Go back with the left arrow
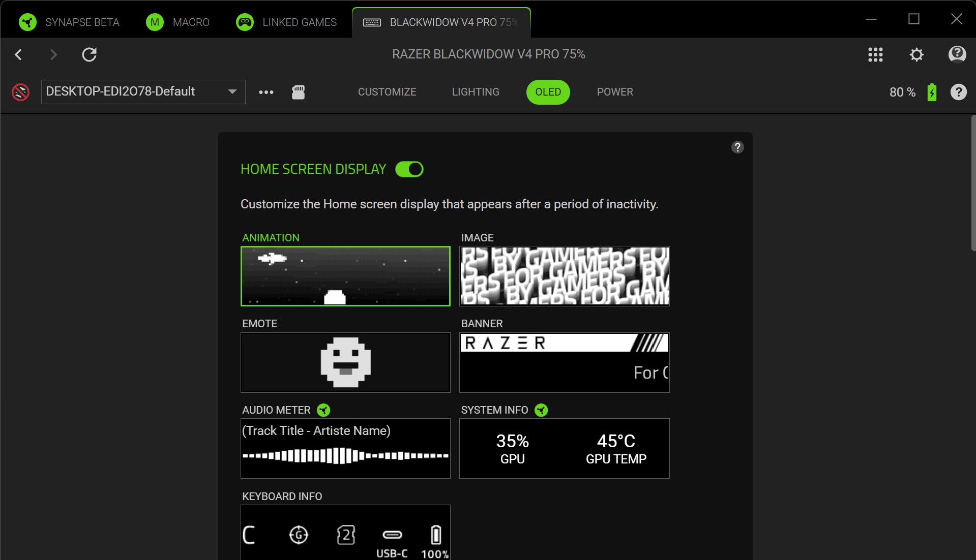 click(18, 54)
